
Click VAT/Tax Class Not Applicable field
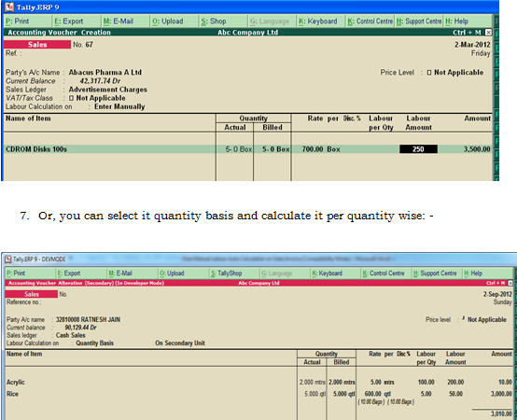click(97, 98)
